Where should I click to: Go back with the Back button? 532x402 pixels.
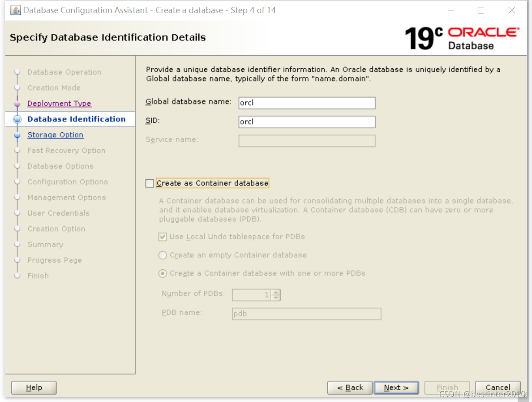[350, 388]
